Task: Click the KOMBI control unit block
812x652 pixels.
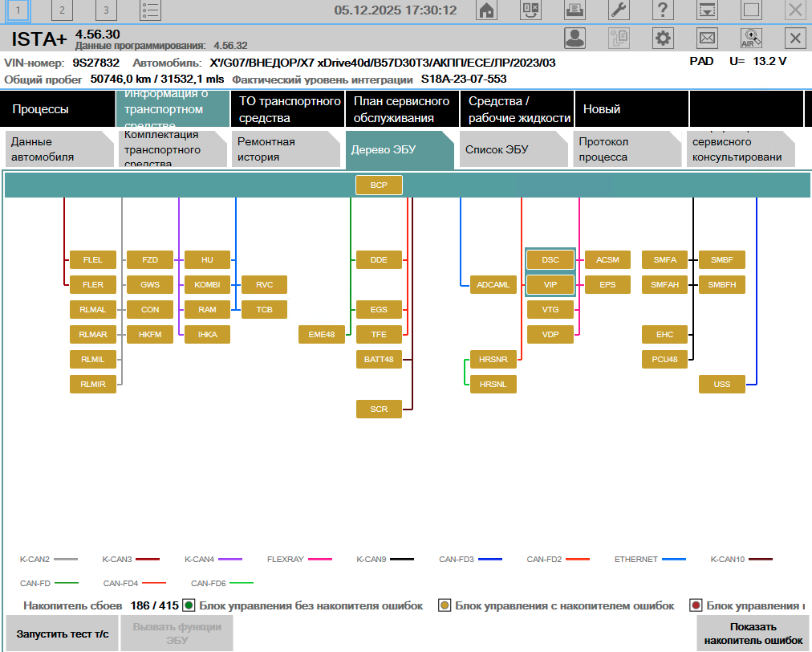Action: click(207, 284)
